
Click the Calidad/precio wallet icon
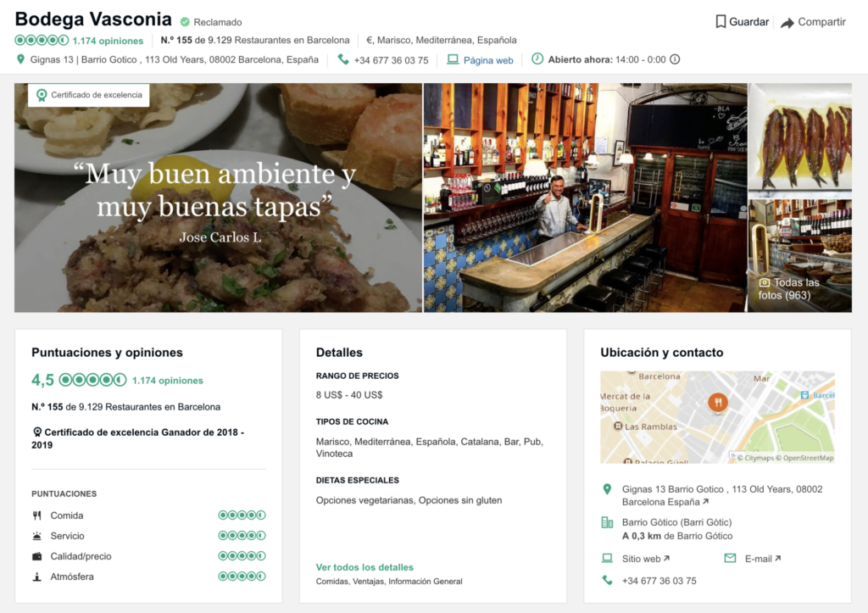[x=37, y=556]
